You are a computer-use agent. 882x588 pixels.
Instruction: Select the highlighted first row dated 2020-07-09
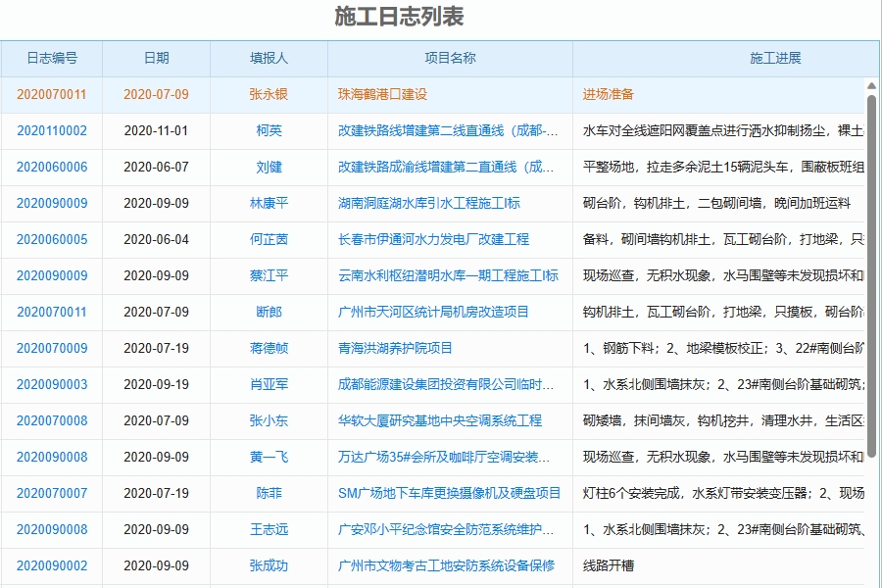tap(155, 94)
